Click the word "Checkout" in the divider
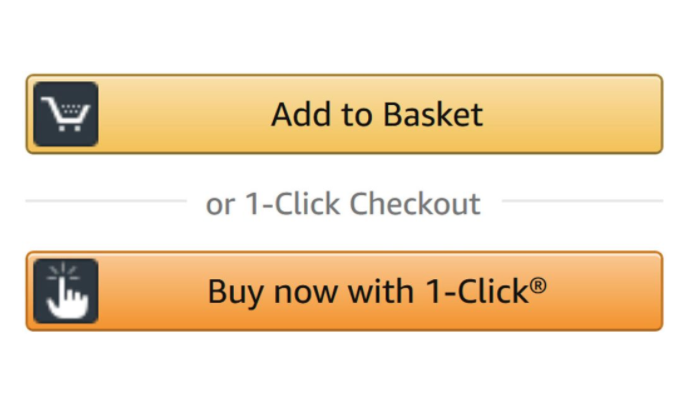The height and width of the screenshot is (400, 681). coord(414,204)
